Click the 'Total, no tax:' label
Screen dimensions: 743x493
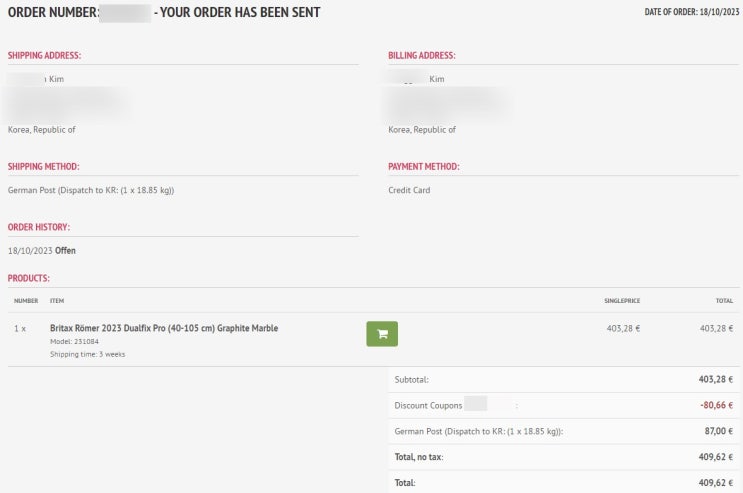coord(419,457)
